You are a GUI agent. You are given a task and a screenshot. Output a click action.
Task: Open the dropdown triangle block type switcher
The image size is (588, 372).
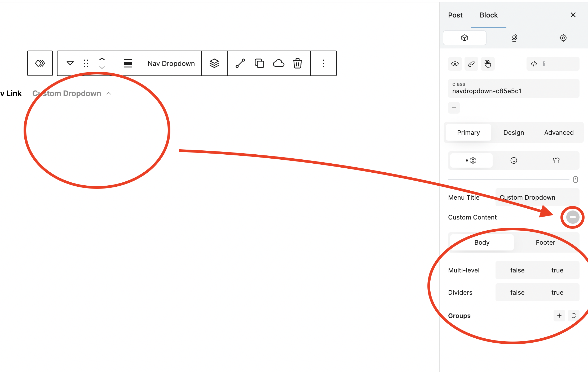[x=70, y=64]
